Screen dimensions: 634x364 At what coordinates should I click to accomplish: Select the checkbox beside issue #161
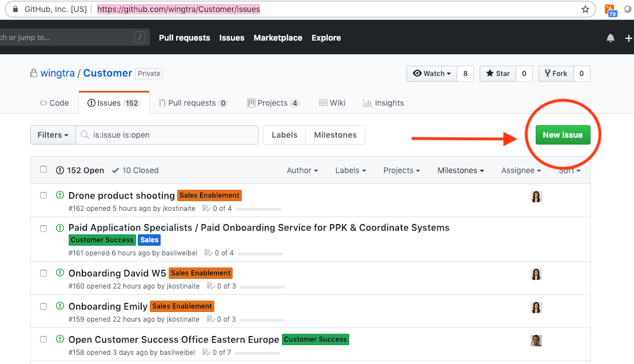pos(43,228)
